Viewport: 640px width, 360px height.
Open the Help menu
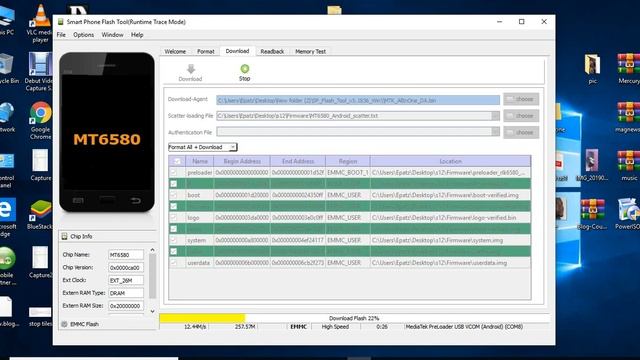137,35
